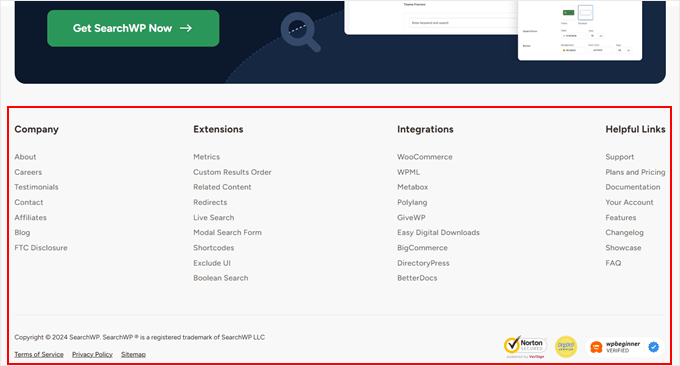This screenshot has width=680, height=366.
Task: Click the Helpful Links heading
Action: [635, 129]
